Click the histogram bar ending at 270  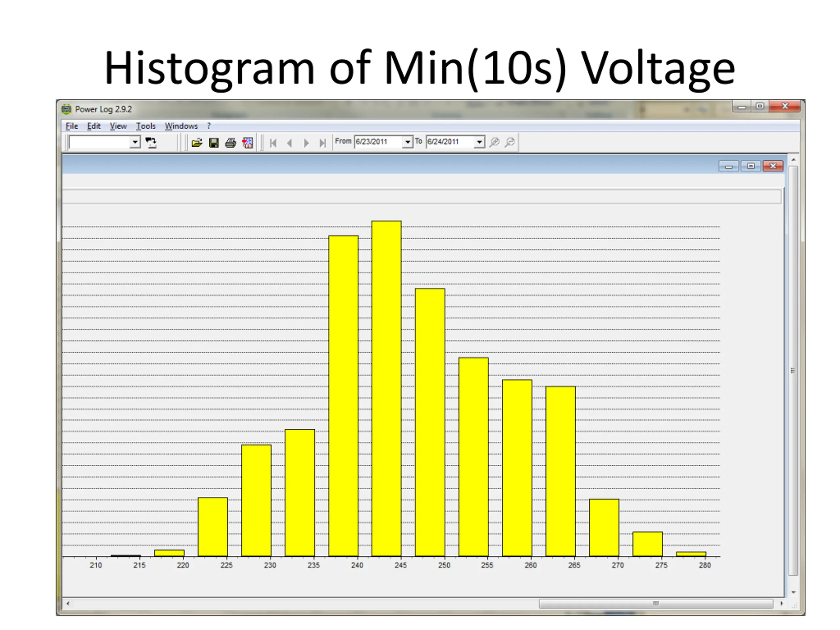(x=604, y=528)
